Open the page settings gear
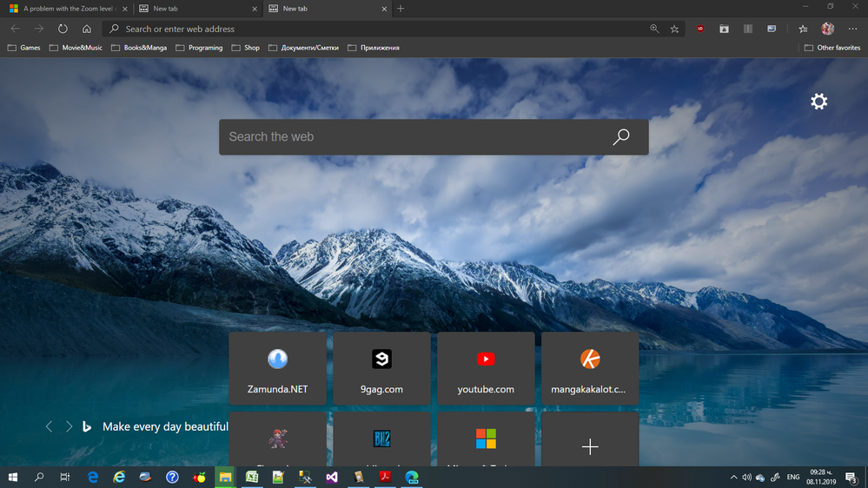This screenshot has height=488, width=868. 818,102
